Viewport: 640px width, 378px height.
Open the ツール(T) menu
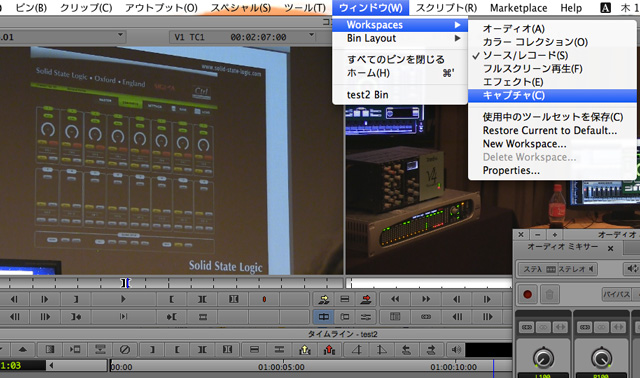coord(304,8)
